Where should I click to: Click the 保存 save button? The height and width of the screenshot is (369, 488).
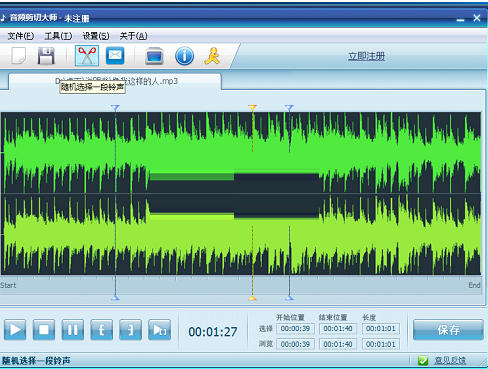448,330
